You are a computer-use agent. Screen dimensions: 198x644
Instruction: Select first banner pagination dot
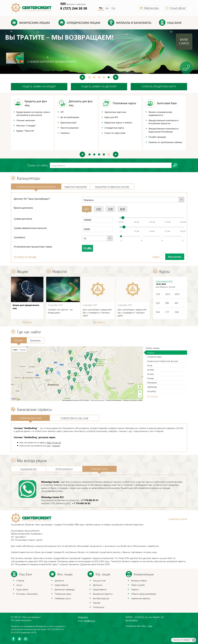89,77
